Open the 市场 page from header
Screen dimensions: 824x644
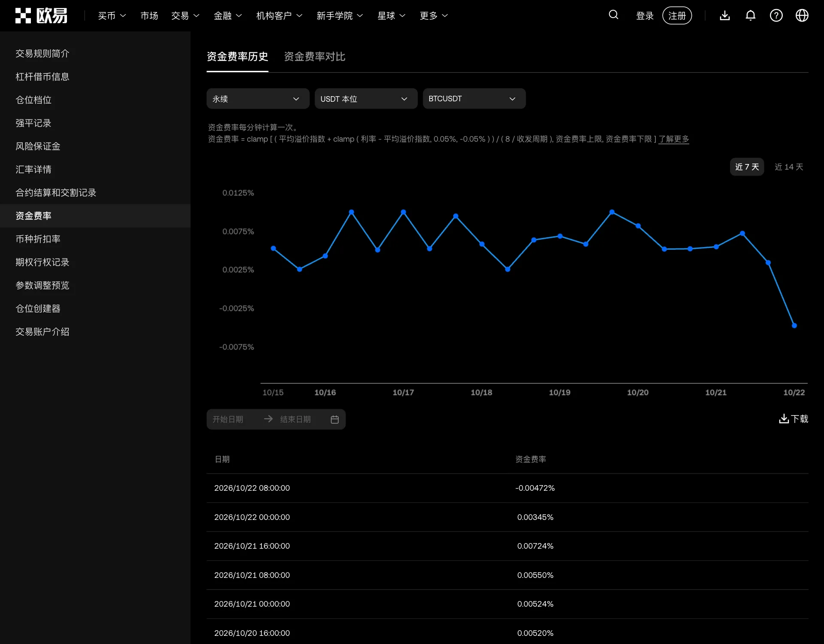(149, 16)
